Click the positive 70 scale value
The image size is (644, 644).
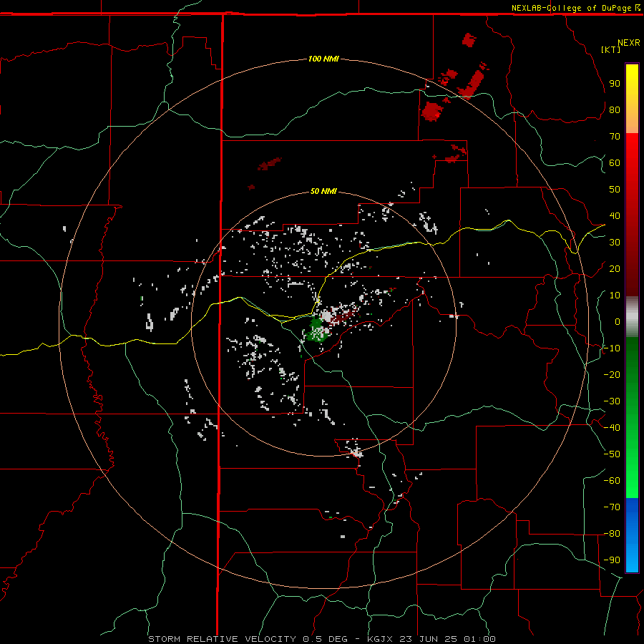point(615,137)
